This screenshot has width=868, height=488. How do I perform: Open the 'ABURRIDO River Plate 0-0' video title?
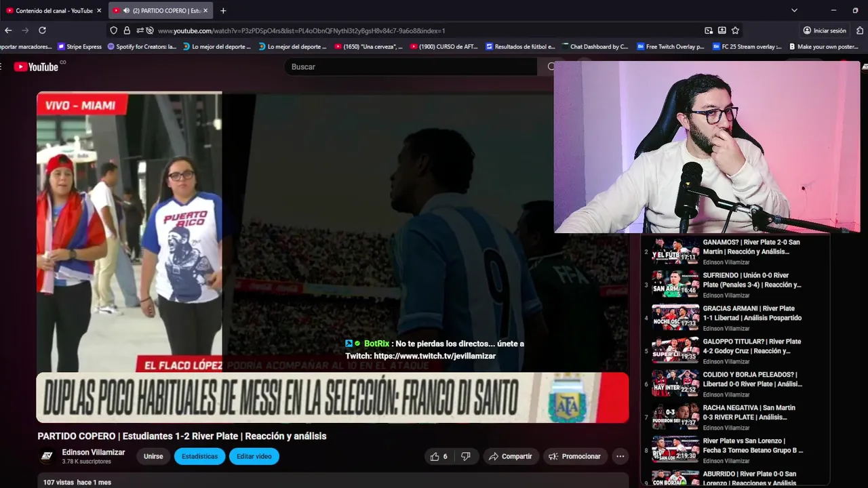point(749,479)
